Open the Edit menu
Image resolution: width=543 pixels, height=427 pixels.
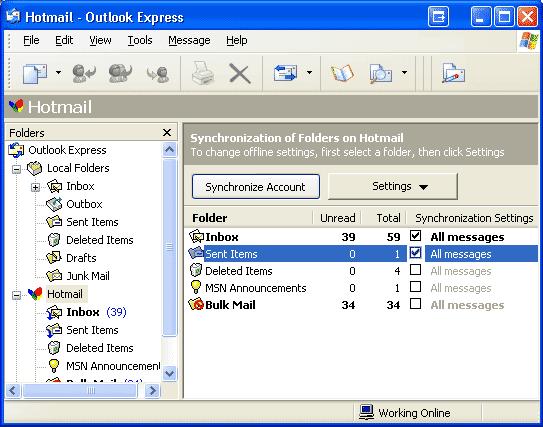coord(64,41)
